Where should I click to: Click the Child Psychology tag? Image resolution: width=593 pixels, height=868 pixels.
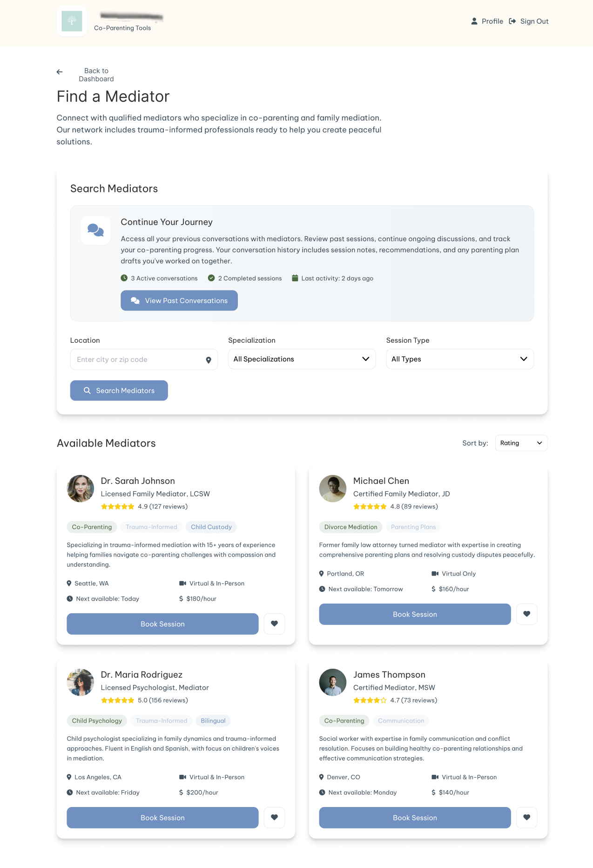[97, 721]
